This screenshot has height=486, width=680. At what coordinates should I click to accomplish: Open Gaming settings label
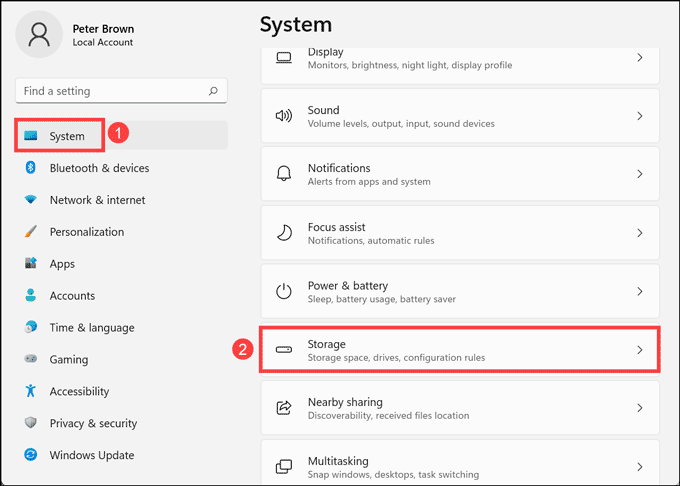click(x=69, y=359)
